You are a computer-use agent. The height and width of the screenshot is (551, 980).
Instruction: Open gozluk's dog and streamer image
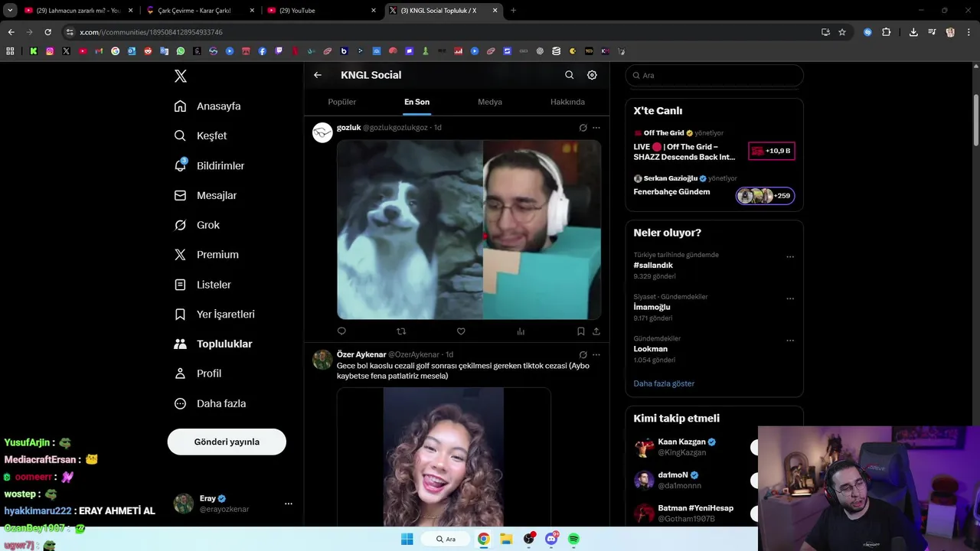469,230
